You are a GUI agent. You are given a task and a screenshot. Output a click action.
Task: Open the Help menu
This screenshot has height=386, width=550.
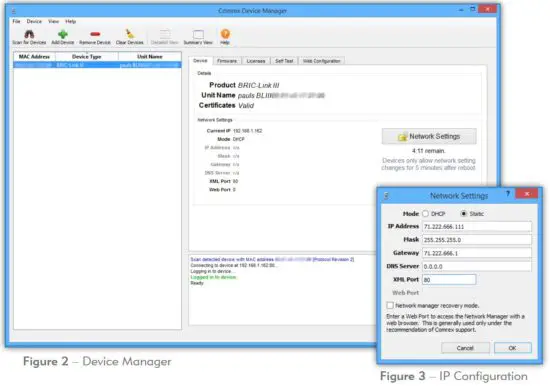coord(71,21)
